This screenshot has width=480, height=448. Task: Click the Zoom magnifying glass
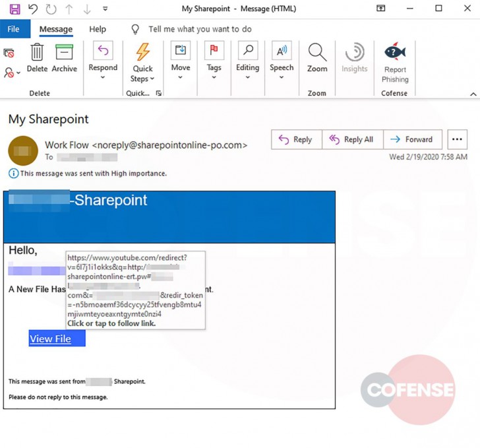pos(317,52)
